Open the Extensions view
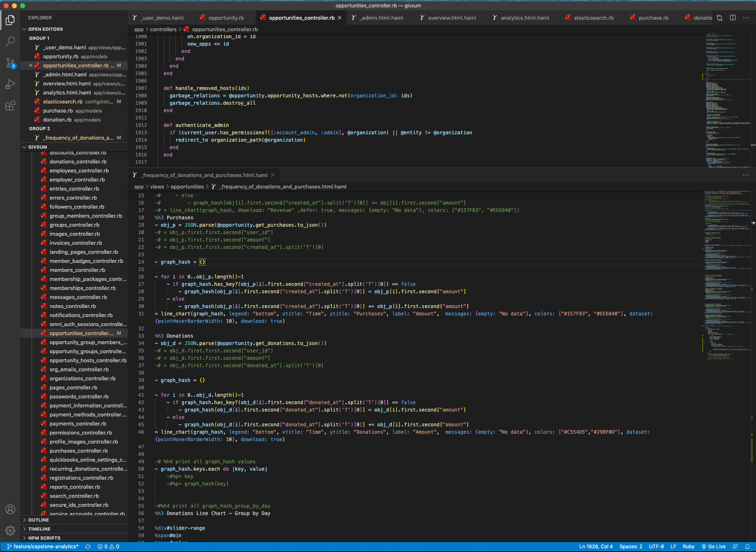The image size is (756, 552). (10, 106)
